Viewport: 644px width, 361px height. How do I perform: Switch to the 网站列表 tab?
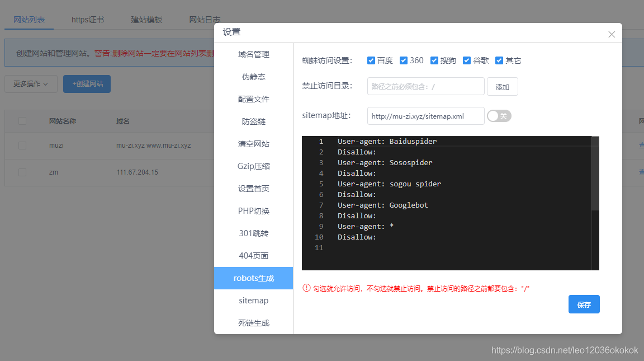coord(29,20)
